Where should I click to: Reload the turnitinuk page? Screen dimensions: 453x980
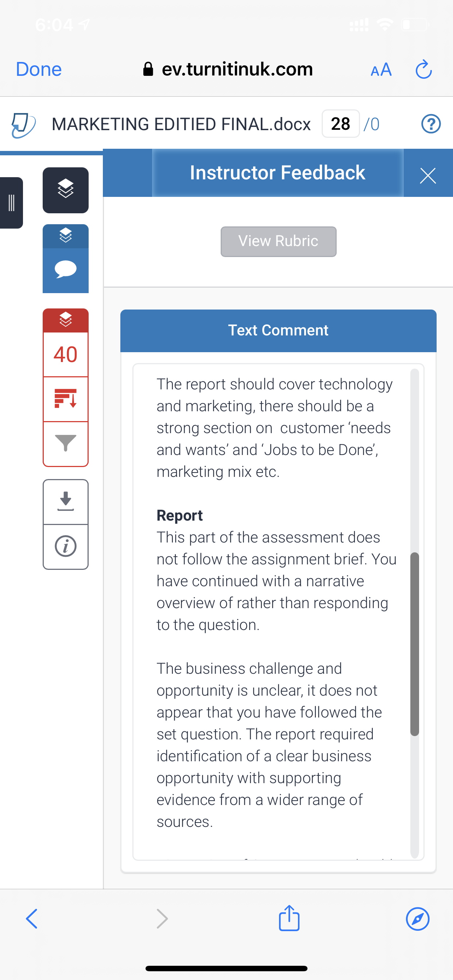click(x=424, y=69)
